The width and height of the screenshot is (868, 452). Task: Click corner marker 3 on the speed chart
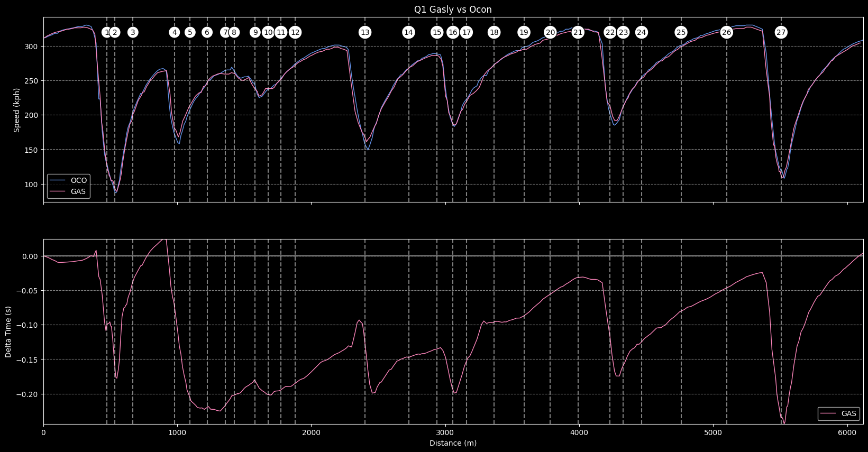pyautogui.click(x=133, y=32)
